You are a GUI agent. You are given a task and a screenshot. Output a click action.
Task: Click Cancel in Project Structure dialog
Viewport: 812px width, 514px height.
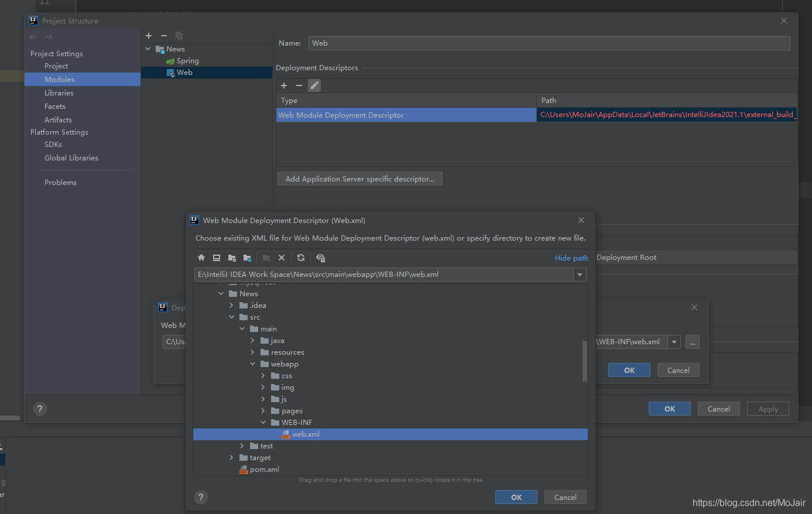point(719,409)
